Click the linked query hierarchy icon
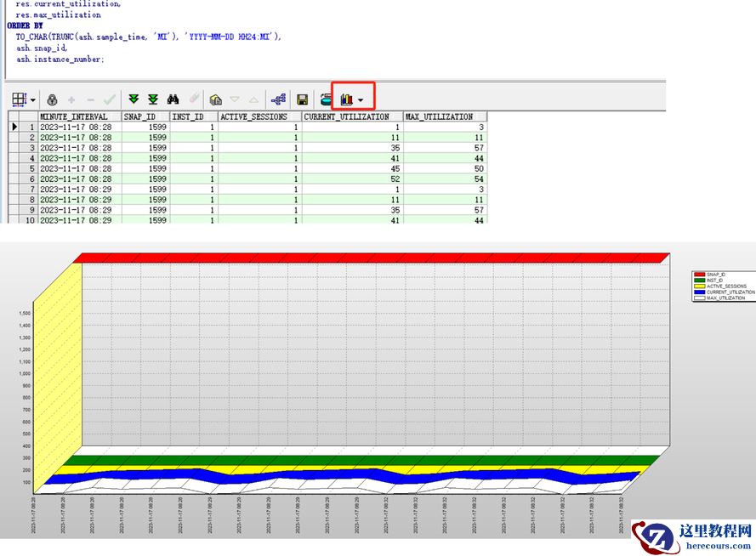This screenshot has width=756, height=556. click(x=278, y=99)
